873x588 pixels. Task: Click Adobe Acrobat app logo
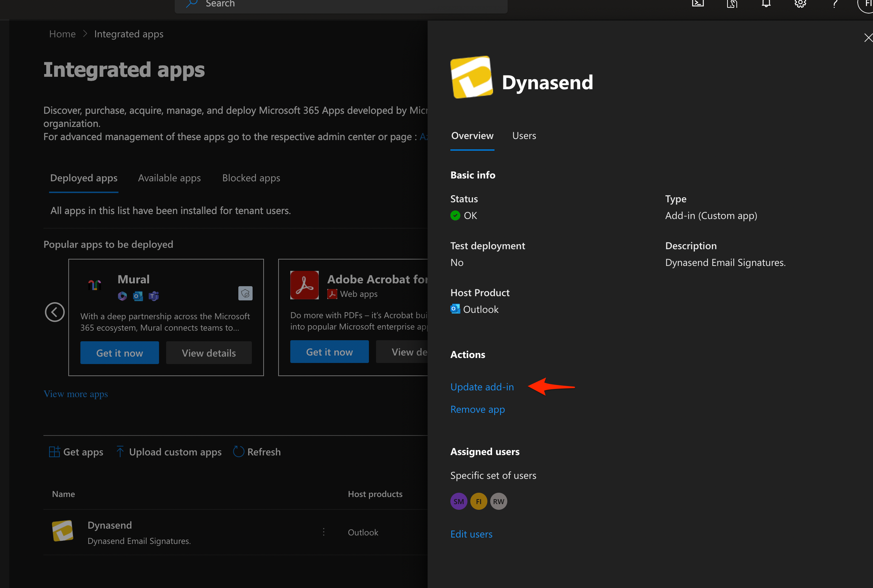coord(304,285)
